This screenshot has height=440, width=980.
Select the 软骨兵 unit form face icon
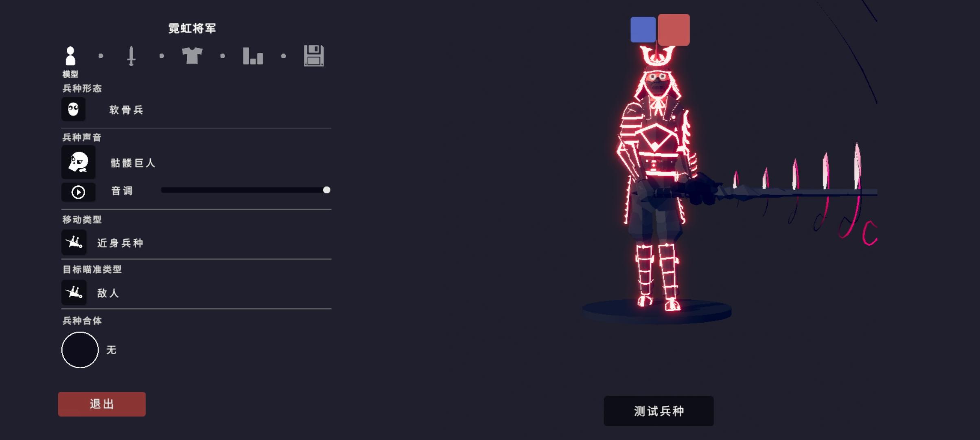74,109
